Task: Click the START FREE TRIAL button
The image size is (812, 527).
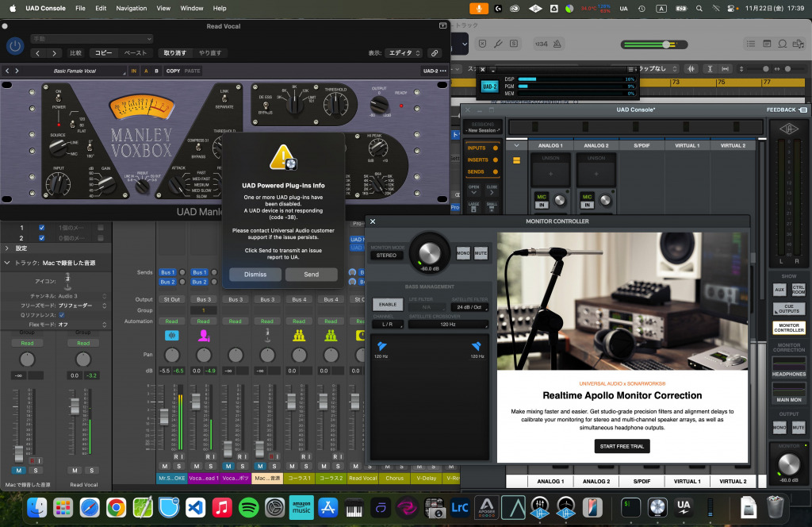Action: [x=622, y=446]
